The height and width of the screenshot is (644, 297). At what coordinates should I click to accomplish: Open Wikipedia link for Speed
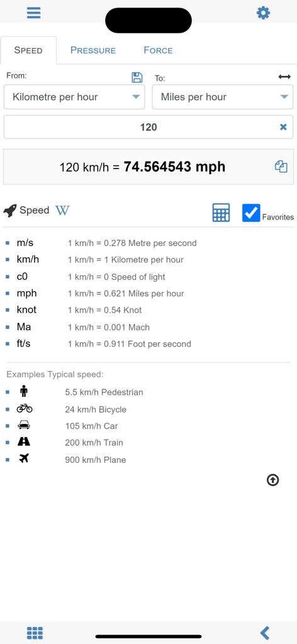pyautogui.click(x=62, y=210)
